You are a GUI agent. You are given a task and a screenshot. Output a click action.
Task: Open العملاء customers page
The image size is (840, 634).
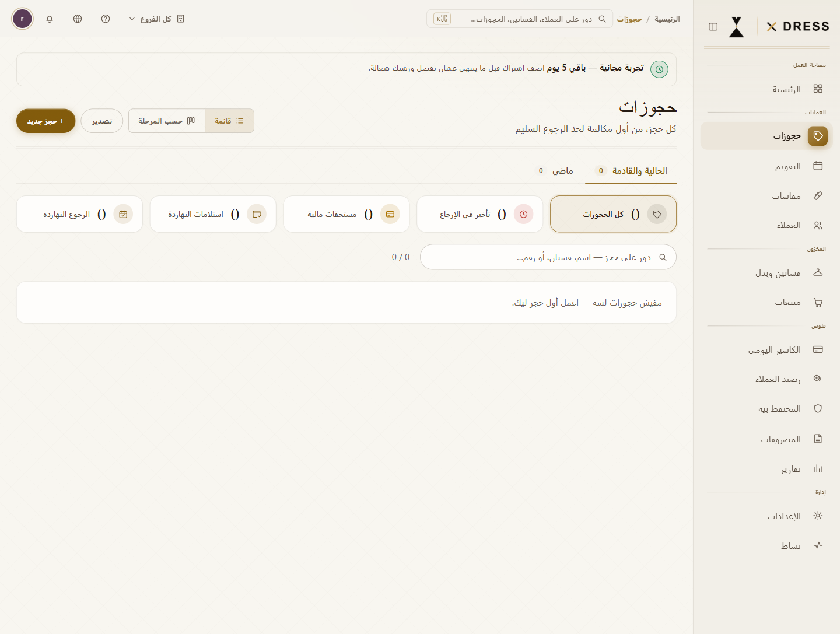tap(766, 225)
